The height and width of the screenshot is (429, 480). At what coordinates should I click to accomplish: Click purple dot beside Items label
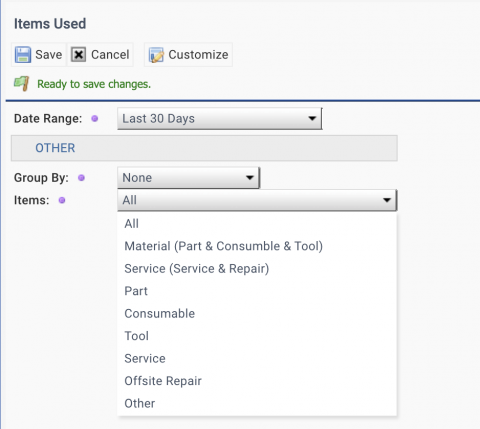point(62,200)
